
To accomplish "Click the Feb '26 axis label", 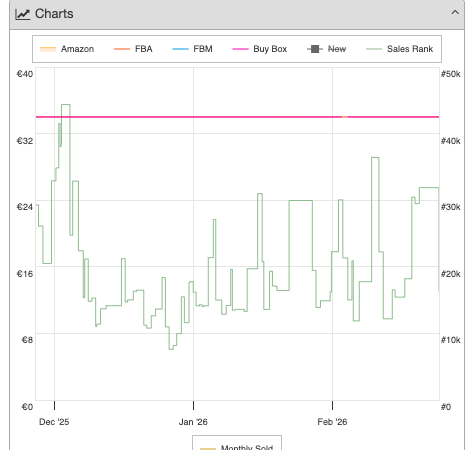I will click(332, 422).
